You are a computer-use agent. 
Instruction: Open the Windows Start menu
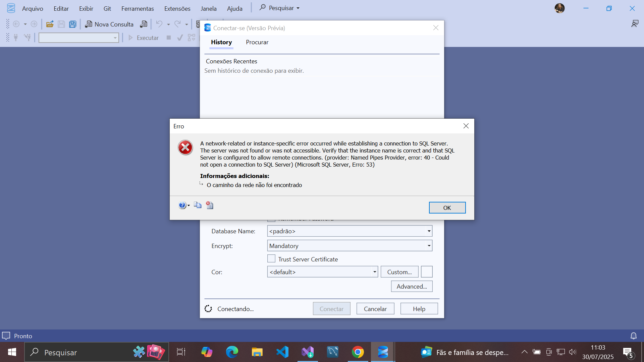12,352
